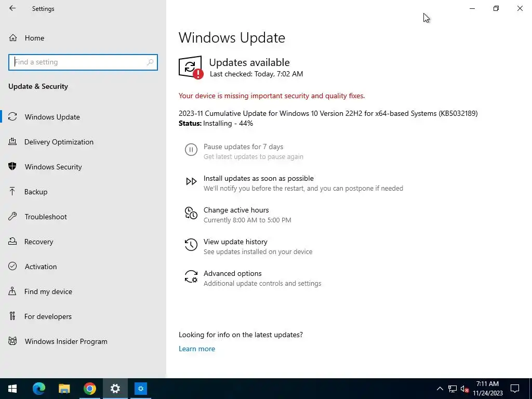The width and height of the screenshot is (532, 399).
Task: Click the pause updates circle icon
Action: tap(191, 150)
